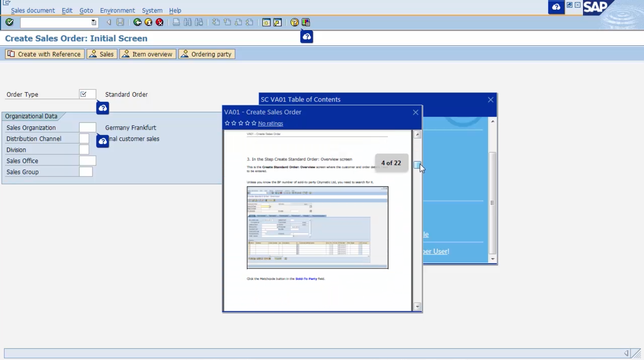Open the command field history dropdown
The height and width of the screenshot is (360, 644).
[94, 22]
